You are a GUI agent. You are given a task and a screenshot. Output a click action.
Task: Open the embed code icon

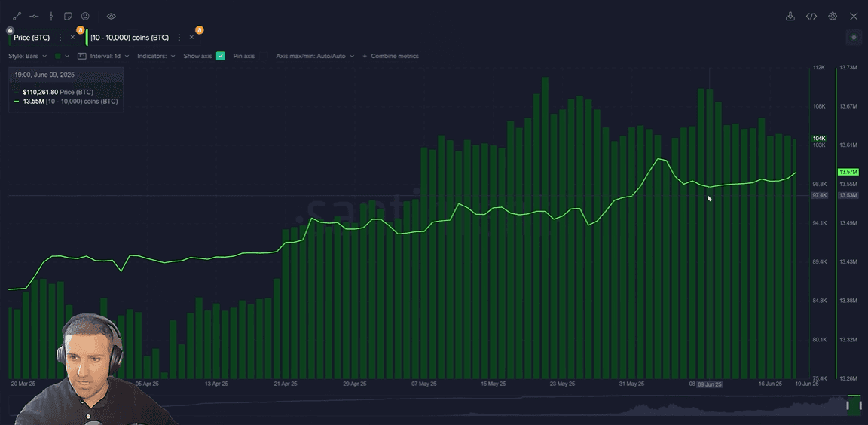coord(811,16)
